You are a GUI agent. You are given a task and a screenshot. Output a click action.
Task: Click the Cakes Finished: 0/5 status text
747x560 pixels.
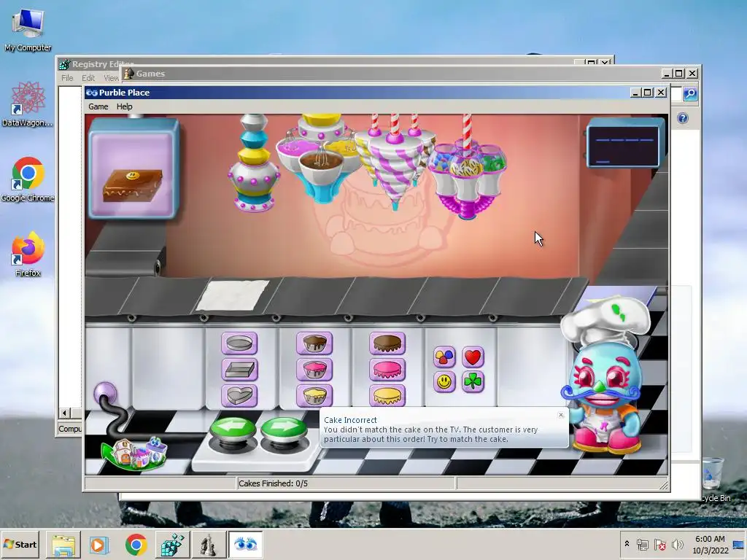273,483
